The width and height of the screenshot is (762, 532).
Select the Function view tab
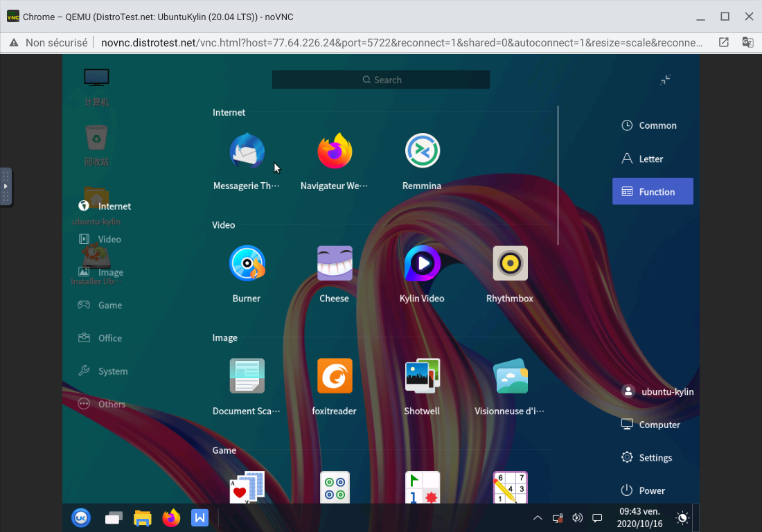(x=653, y=191)
